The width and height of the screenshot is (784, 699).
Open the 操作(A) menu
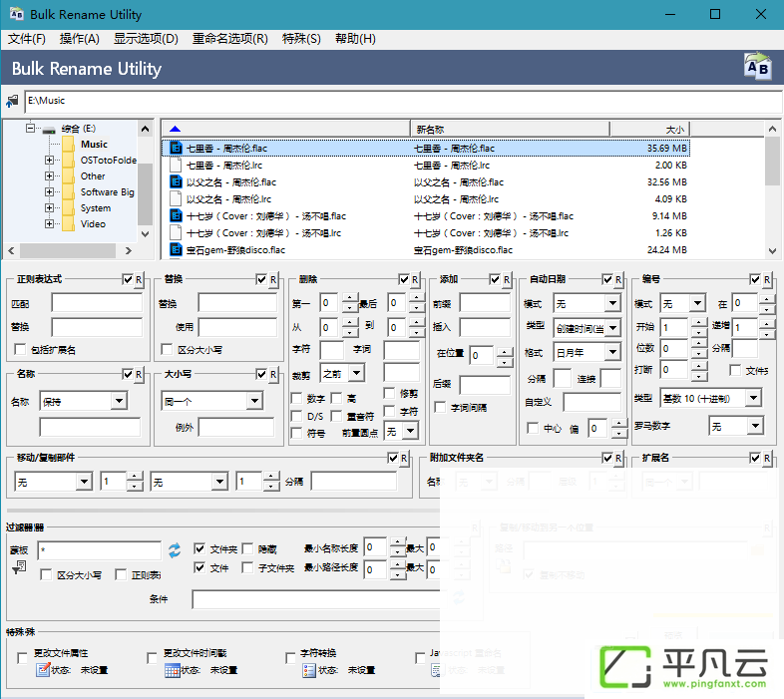80,39
